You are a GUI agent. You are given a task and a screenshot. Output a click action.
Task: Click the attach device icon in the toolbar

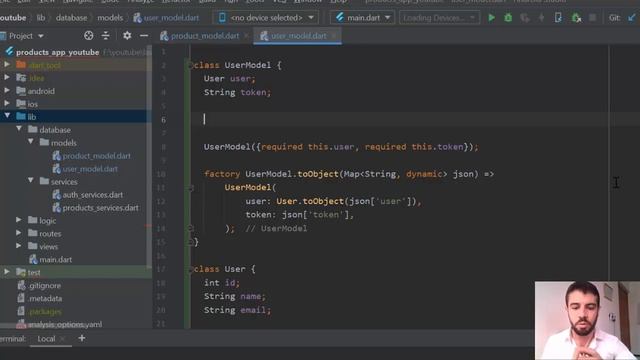point(558,18)
